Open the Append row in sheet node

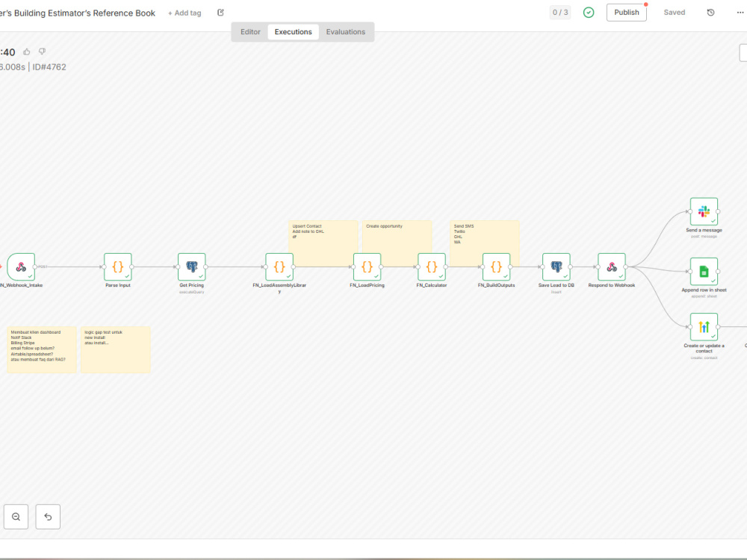pyautogui.click(x=704, y=272)
